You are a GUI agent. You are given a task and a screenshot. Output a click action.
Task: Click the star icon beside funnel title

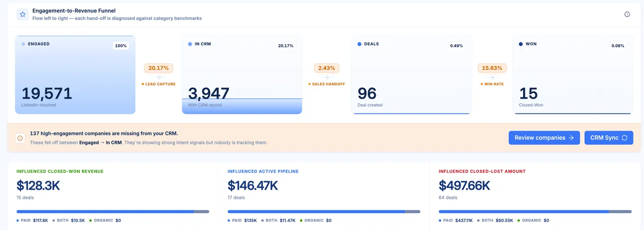[x=23, y=14]
